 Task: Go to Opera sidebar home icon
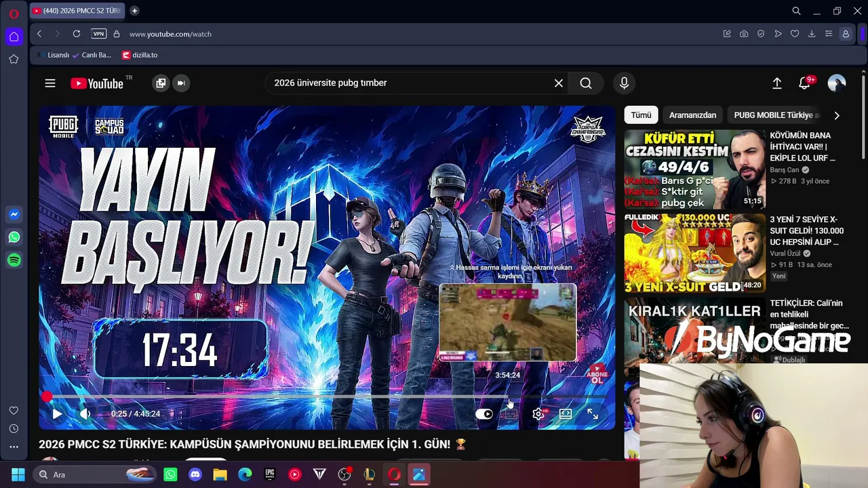click(x=14, y=37)
